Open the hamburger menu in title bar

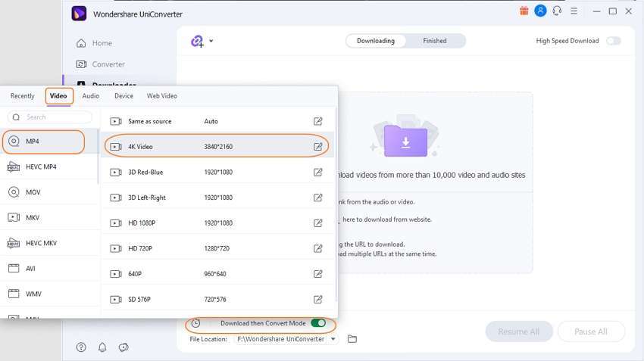tap(576, 11)
